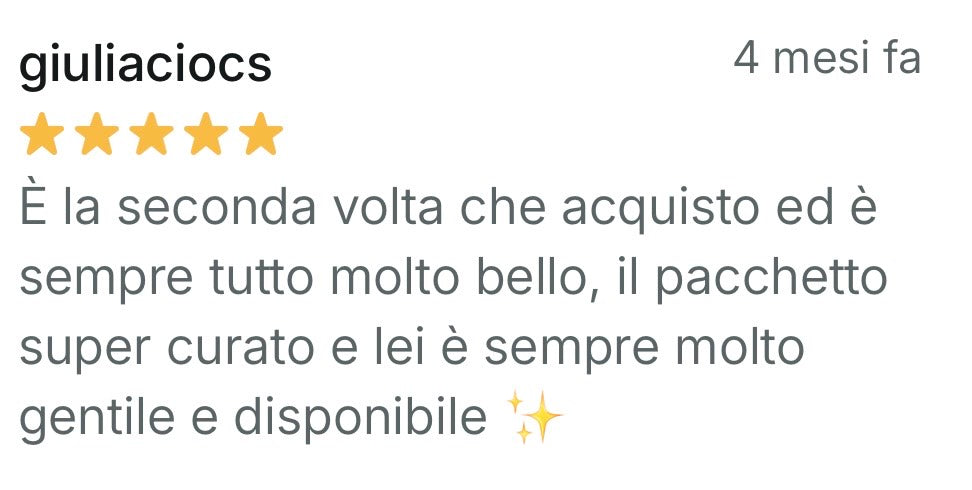Click the capital 'È' starting the review
The width and height of the screenshot is (972, 490).
pos(33,205)
